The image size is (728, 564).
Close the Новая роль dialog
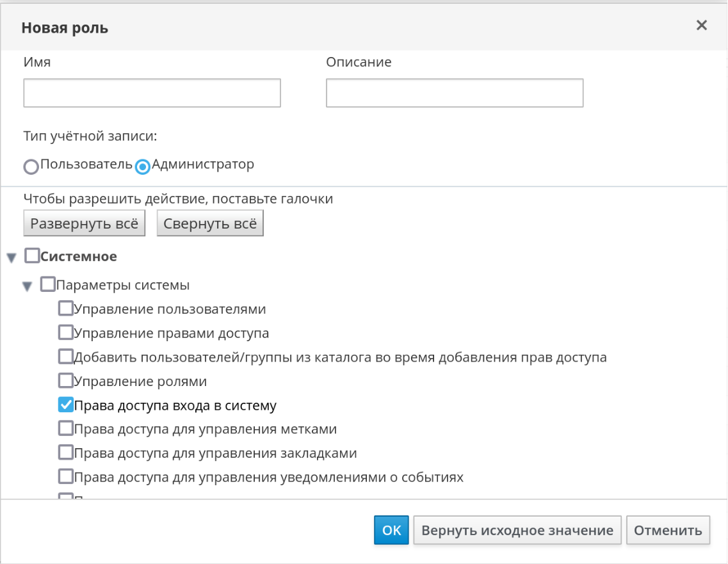702,26
